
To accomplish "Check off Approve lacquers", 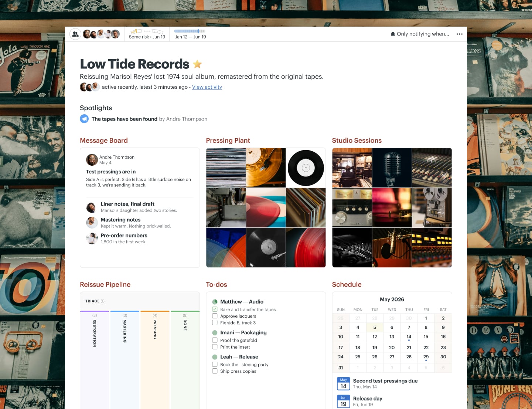I will 215,316.
